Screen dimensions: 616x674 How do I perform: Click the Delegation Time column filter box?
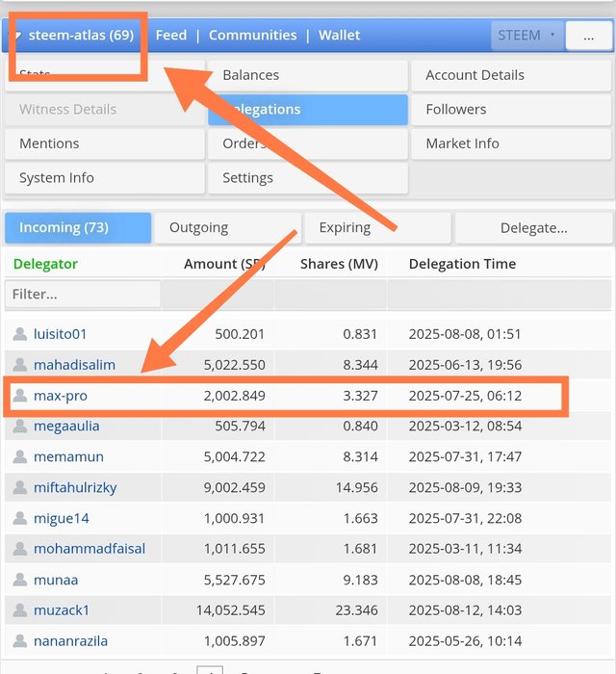pyautogui.click(x=500, y=294)
